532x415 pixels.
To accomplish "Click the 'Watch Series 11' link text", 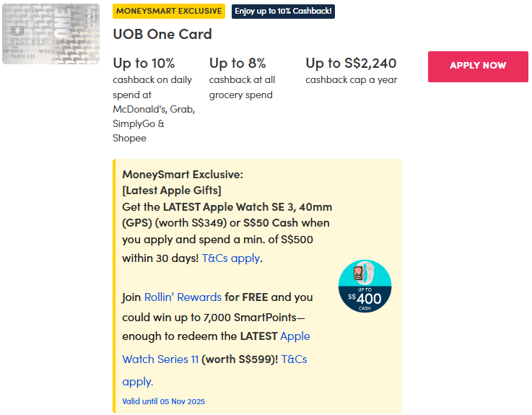I will [160, 359].
